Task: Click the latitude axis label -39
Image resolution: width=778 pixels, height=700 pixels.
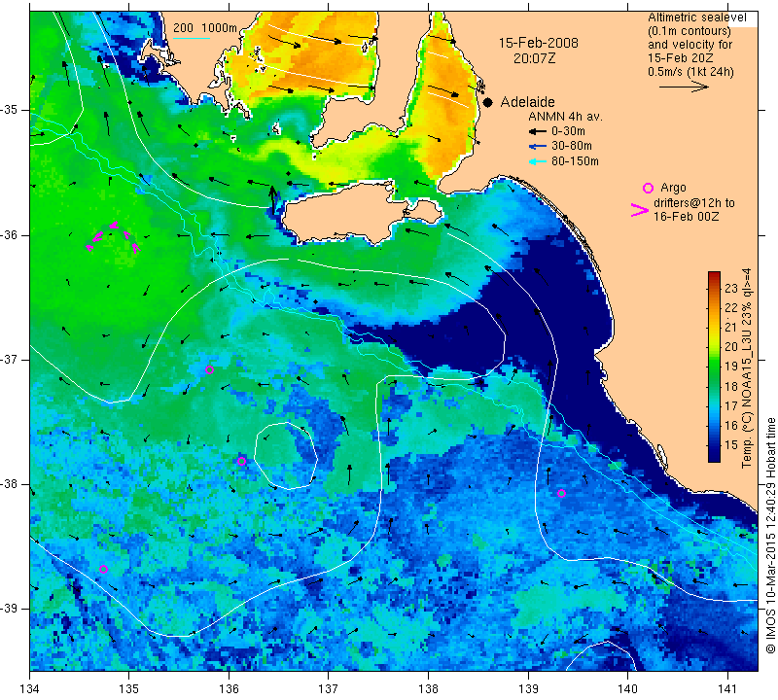Action: click(x=10, y=609)
